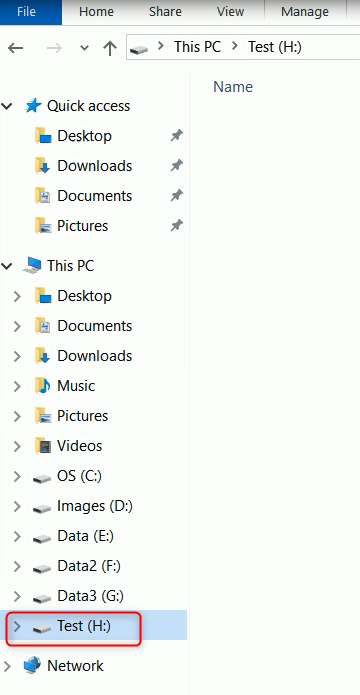Click the Network icon in sidebar

pyautogui.click(x=32, y=665)
